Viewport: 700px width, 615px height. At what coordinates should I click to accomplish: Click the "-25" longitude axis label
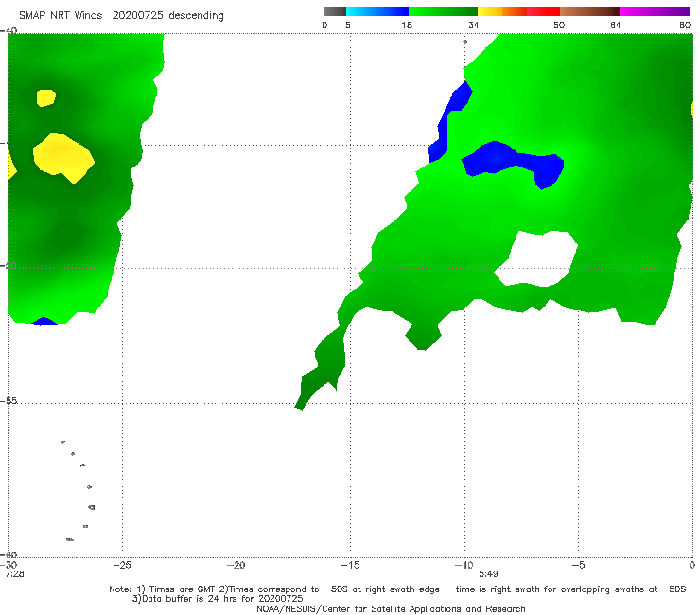pos(122,565)
